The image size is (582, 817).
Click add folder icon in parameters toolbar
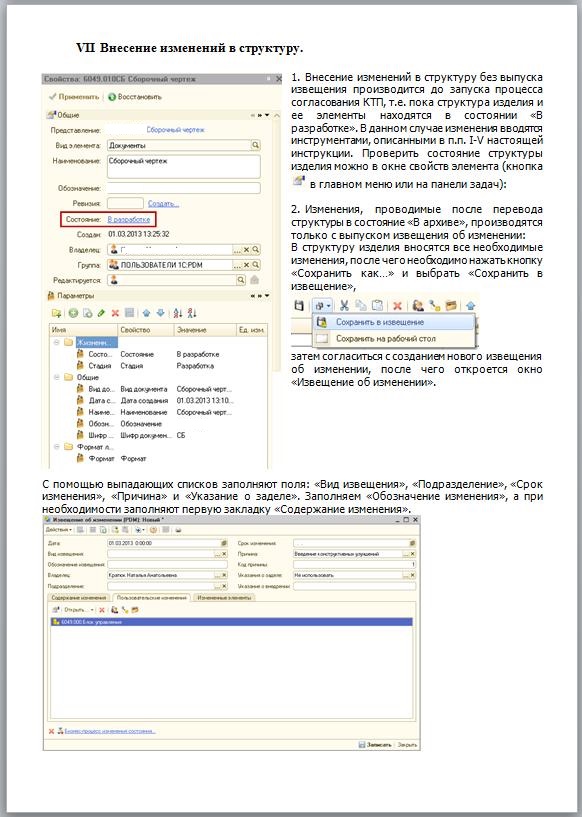pyautogui.click(x=56, y=313)
